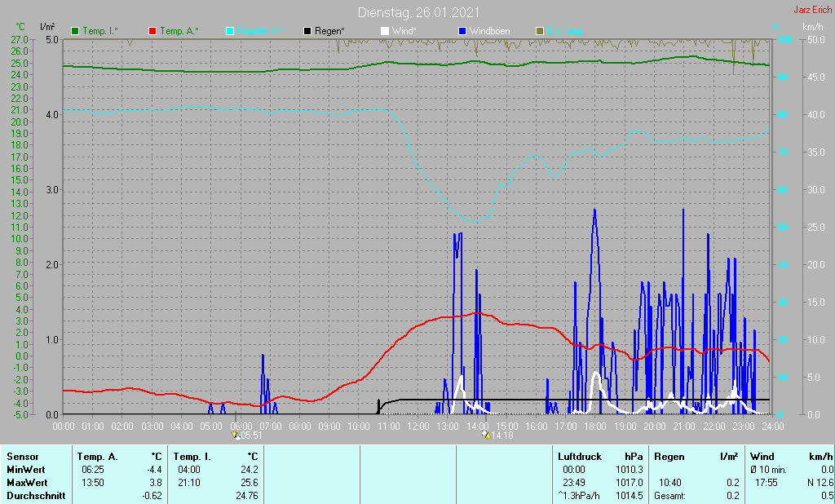Click the 'Temp. I.' column header in table
The width and height of the screenshot is (835, 504).
(192, 457)
